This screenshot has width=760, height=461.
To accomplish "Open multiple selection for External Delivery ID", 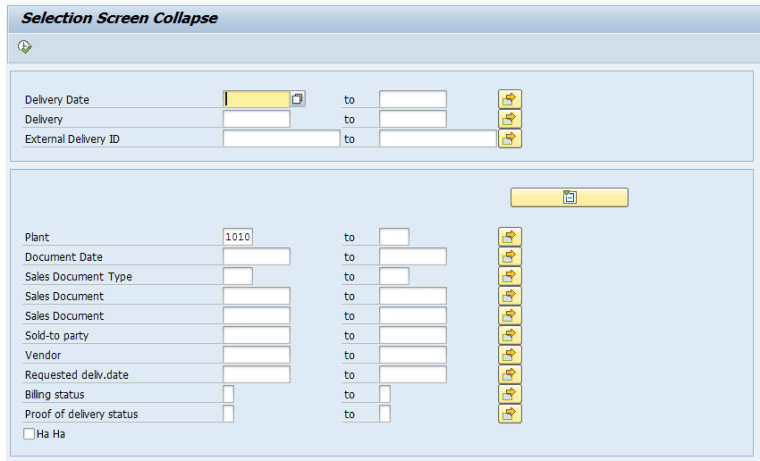I will click(510, 139).
